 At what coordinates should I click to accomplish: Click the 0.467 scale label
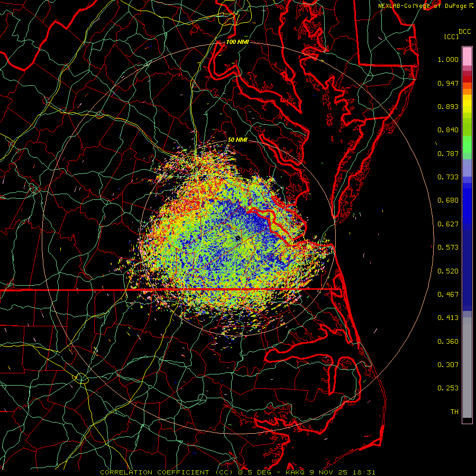click(x=448, y=295)
